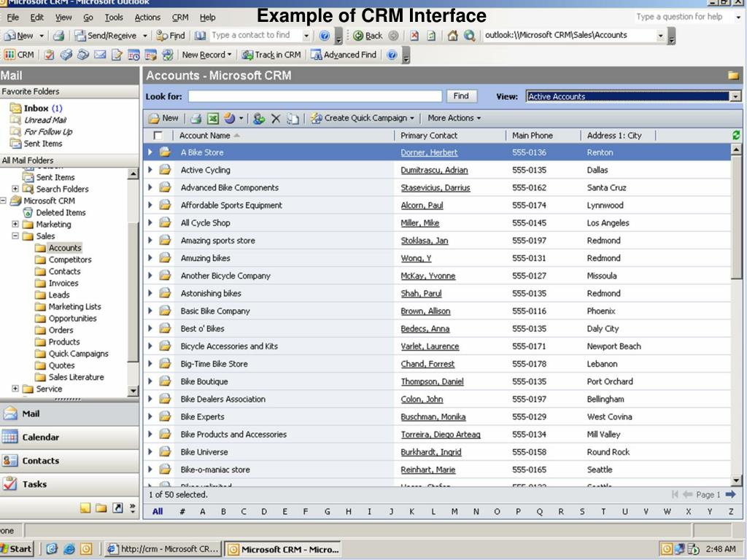Click the accounts list vertical scrollbar thumb
The width and height of the screenshot is (747, 560).
point(737,217)
